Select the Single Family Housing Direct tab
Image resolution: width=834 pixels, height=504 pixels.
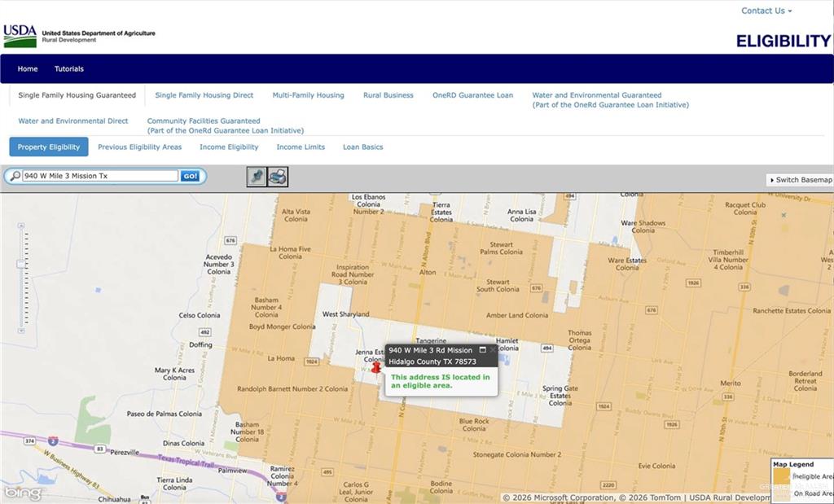[x=204, y=95]
